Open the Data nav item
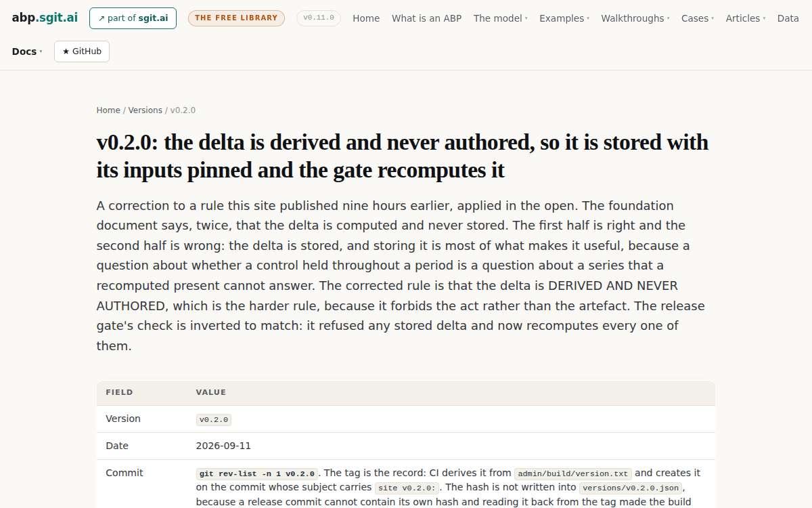 tap(788, 18)
